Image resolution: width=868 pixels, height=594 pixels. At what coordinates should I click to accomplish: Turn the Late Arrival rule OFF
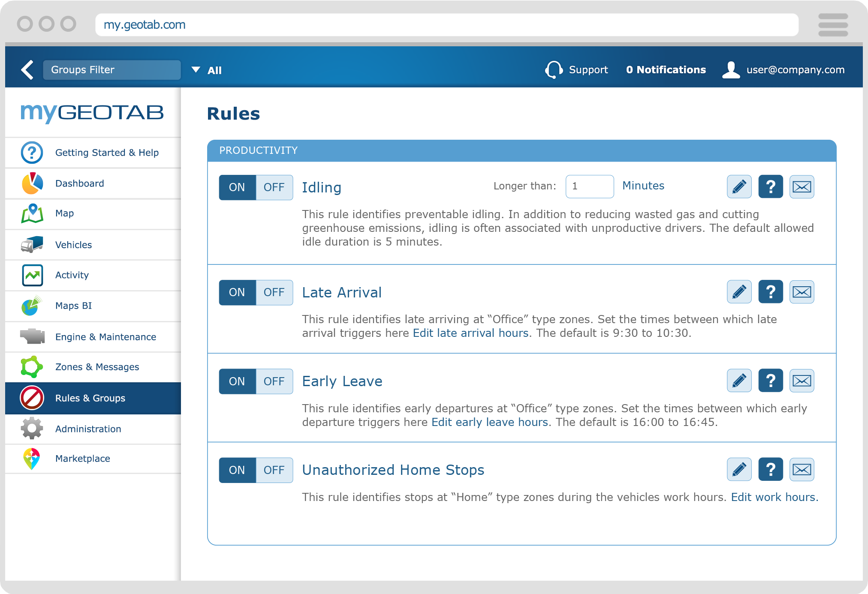[274, 292]
